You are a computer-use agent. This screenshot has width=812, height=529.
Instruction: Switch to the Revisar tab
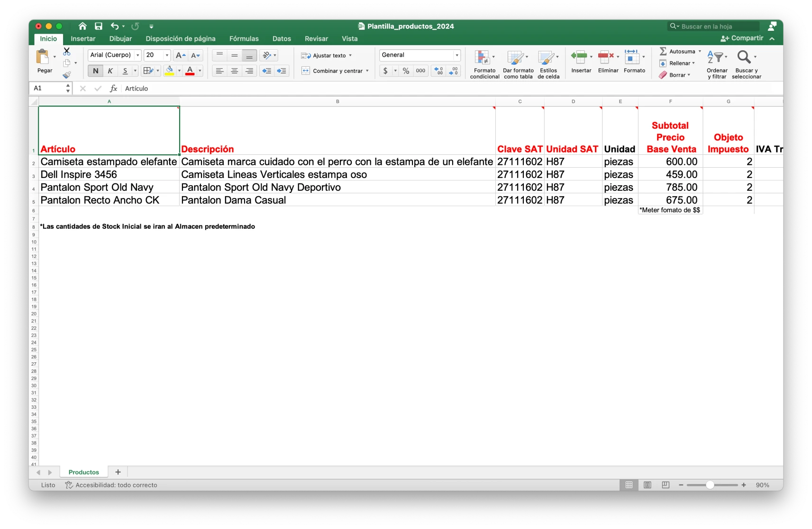[x=316, y=39]
